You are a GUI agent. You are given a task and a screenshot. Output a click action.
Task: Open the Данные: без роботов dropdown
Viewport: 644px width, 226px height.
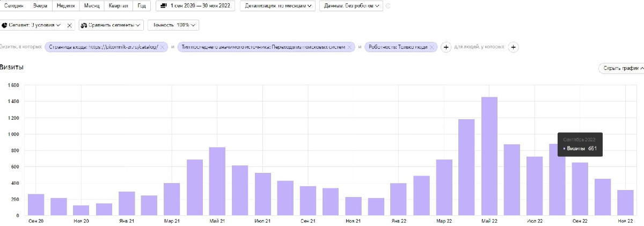(351, 6)
